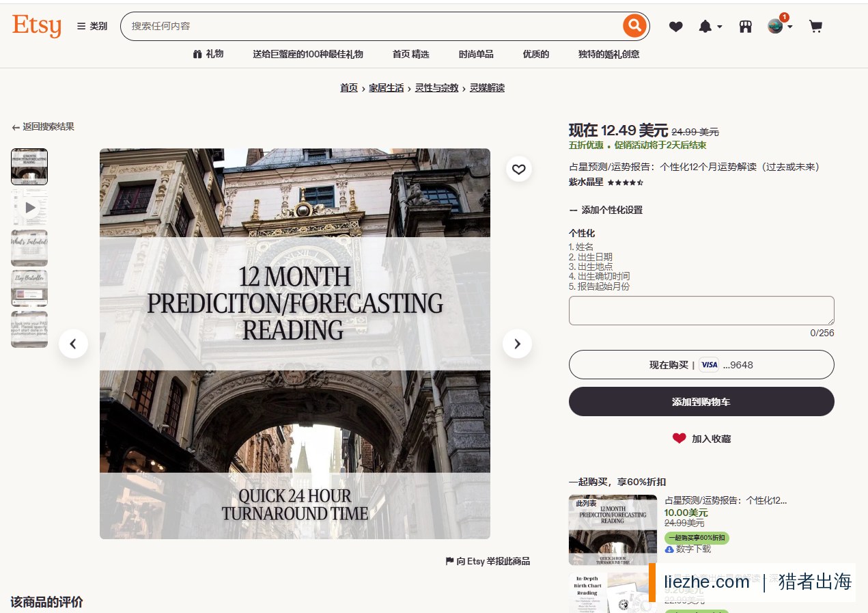Click the 数字下载 download label
The image size is (868, 613).
click(x=688, y=549)
